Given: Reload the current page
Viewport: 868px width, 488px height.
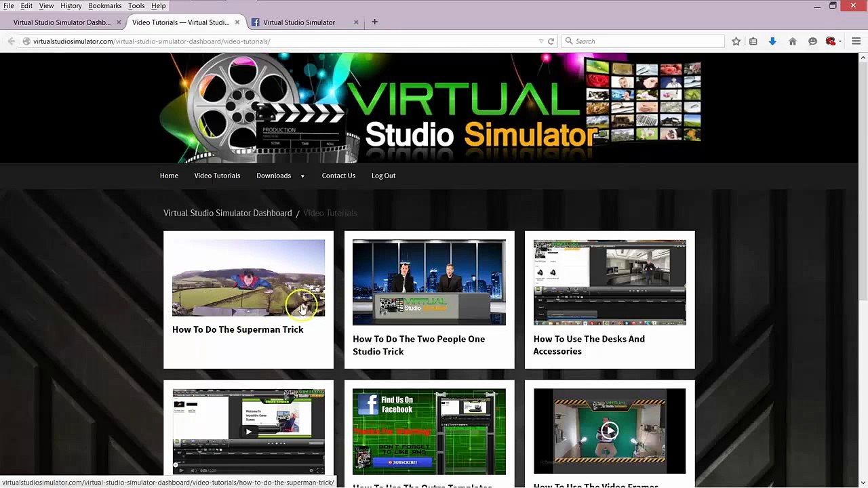Looking at the screenshot, I should [551, 41].
